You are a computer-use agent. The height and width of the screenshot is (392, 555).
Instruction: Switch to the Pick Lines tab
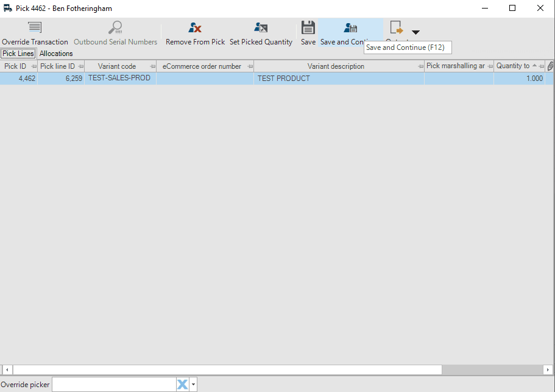(x=18, y=54)
